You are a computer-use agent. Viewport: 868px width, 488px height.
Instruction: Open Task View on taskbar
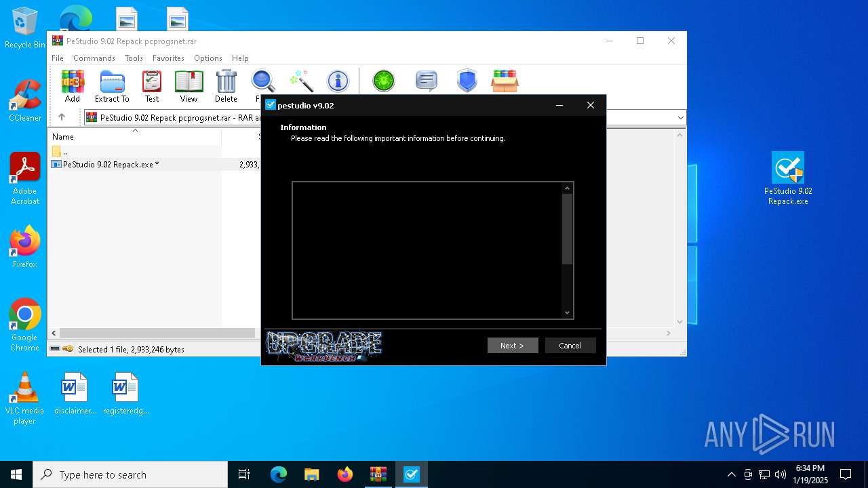point(244,474)
